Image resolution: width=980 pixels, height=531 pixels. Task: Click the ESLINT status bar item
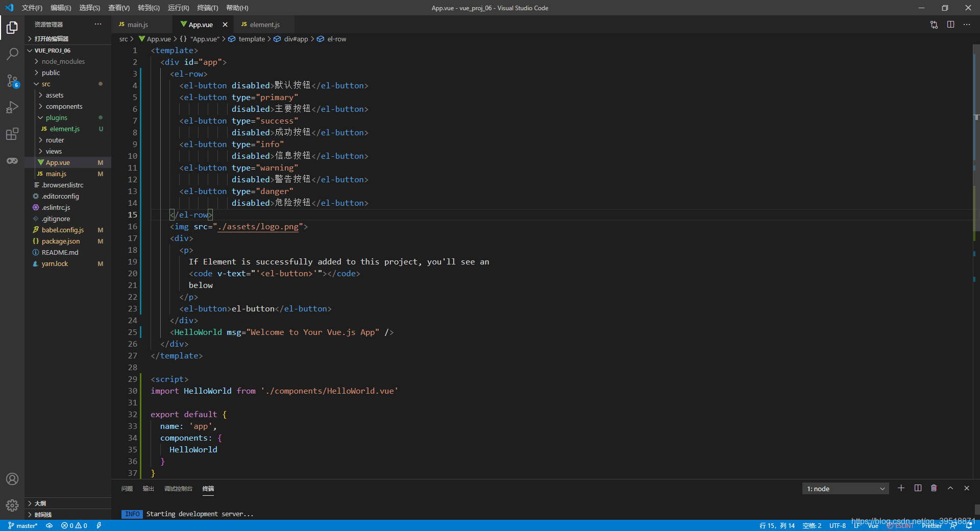(900, 526)
